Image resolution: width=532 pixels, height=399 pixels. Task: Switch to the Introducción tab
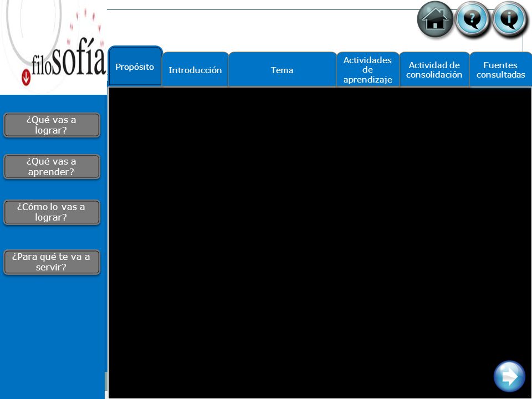[x=195, y=70]
